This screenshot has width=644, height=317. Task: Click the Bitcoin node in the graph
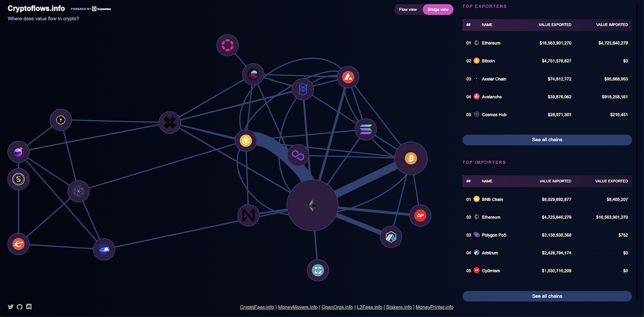[x=411, y=158]
